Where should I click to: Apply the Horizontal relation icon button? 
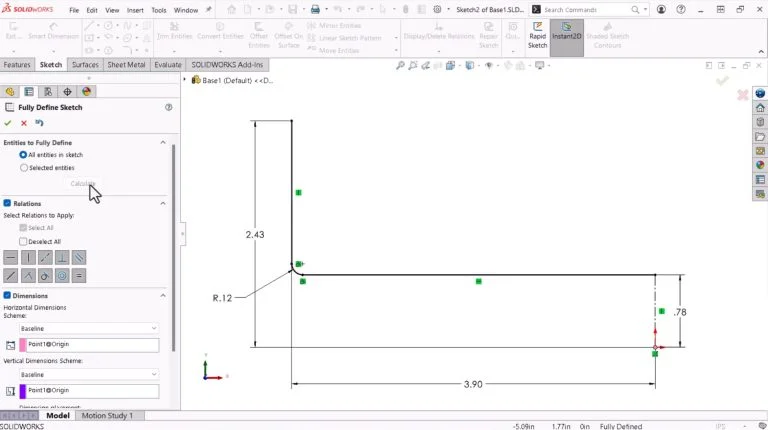tap(11, 257)
